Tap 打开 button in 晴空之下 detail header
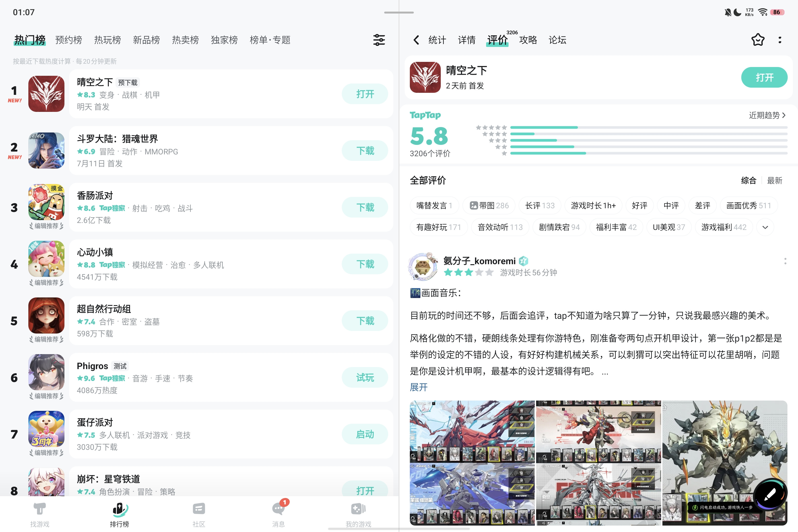The width and height of the screenshot is (798, 532). (764, 77)
